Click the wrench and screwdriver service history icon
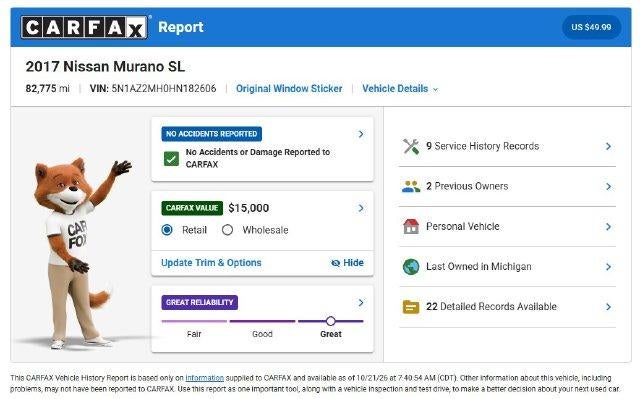 411,146
